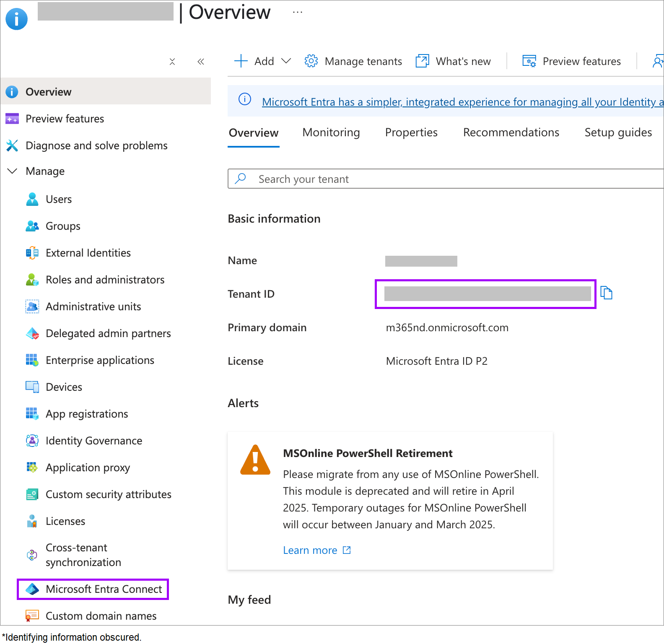Open the more options ellipsis
664x644 pixels.
point(298,12)
